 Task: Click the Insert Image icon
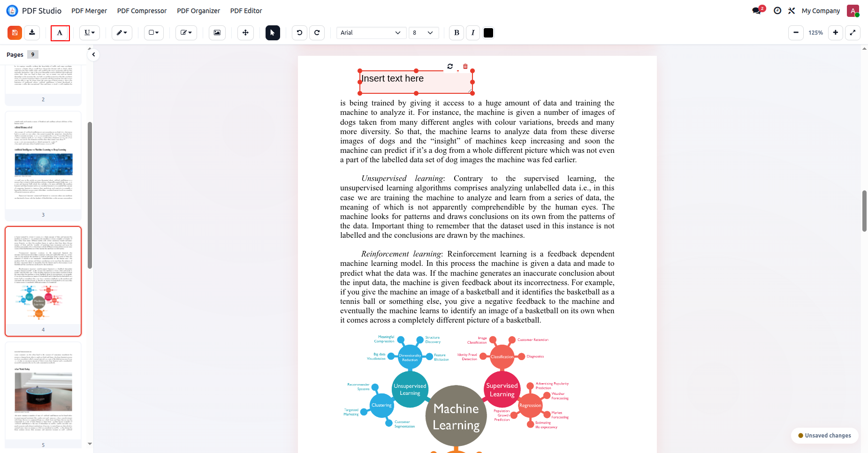(x=217, y=33)
